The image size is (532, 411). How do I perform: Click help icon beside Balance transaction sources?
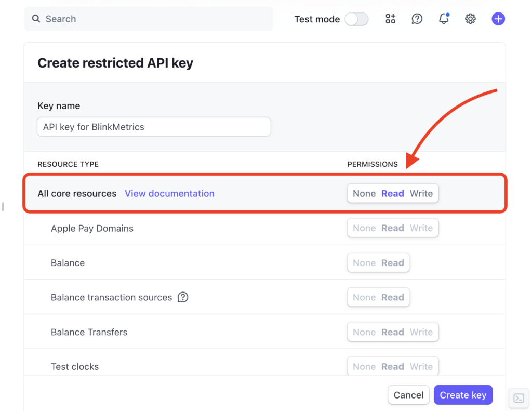(183, 297)
